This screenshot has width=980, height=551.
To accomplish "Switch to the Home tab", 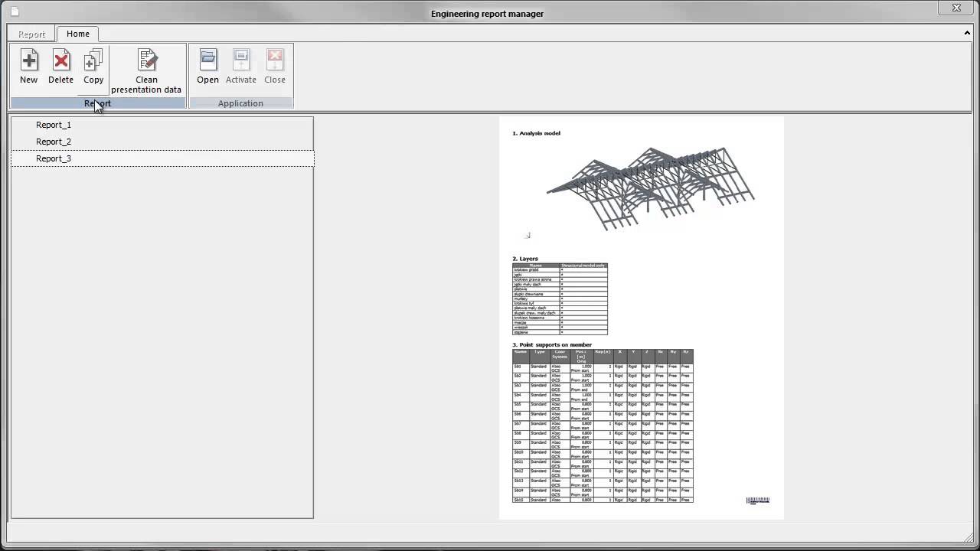I will (78, 34).
